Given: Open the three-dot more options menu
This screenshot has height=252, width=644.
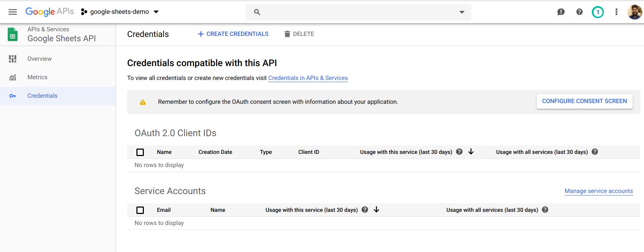Looking at the screenshot, I should point(616,12).
